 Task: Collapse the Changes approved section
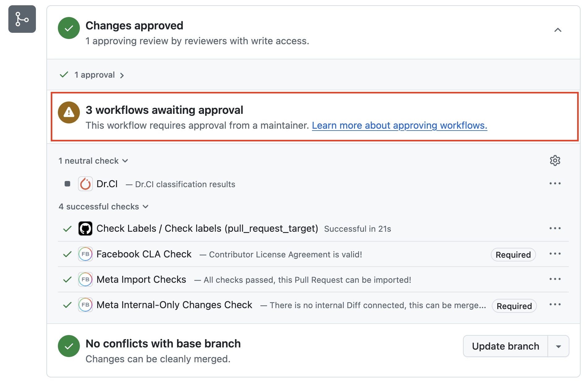coord(558,30)
